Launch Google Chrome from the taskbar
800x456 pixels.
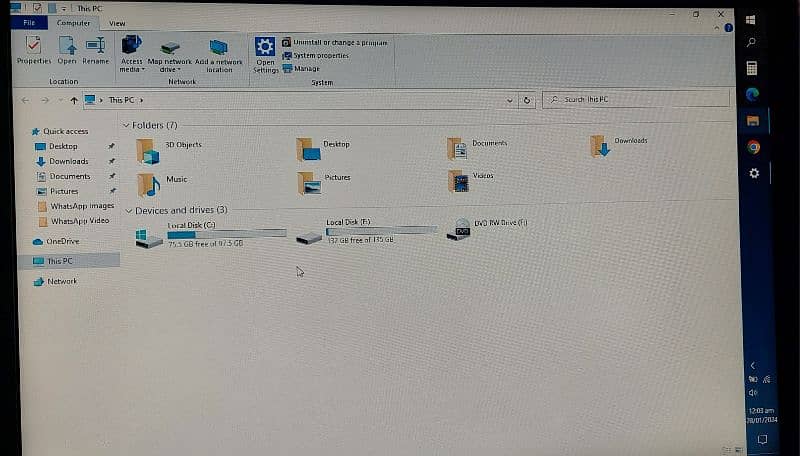coord(754,147)
